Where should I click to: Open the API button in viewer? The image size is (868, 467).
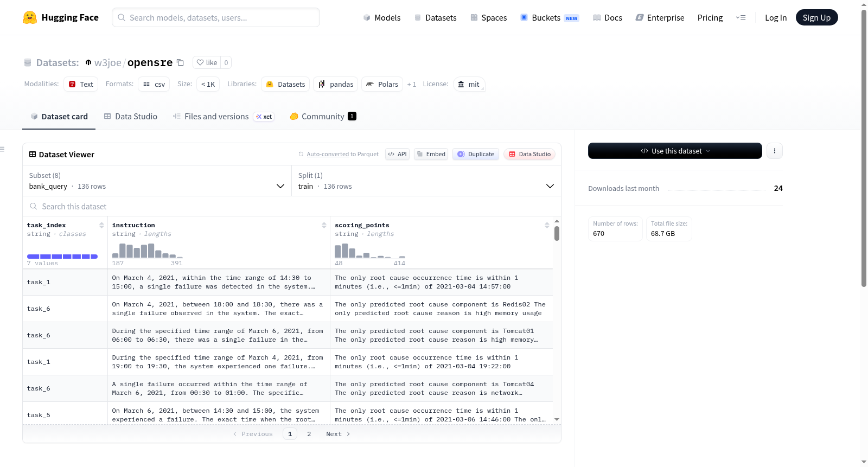(x=397, y=154)
